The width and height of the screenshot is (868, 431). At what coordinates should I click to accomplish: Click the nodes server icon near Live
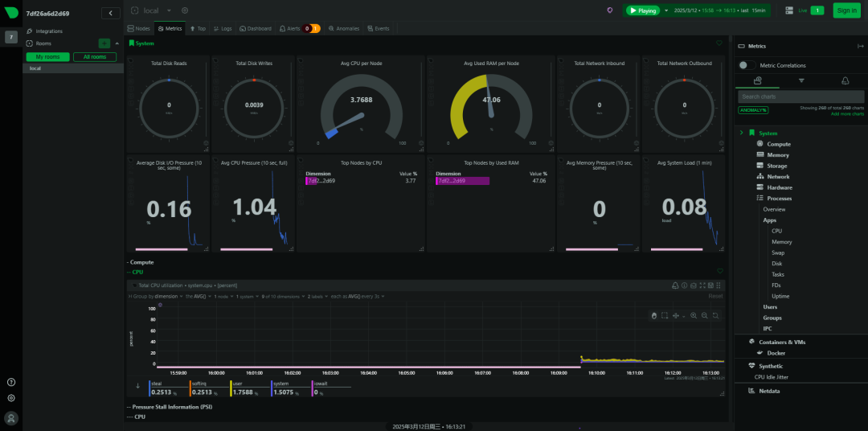tap(789, 10)
